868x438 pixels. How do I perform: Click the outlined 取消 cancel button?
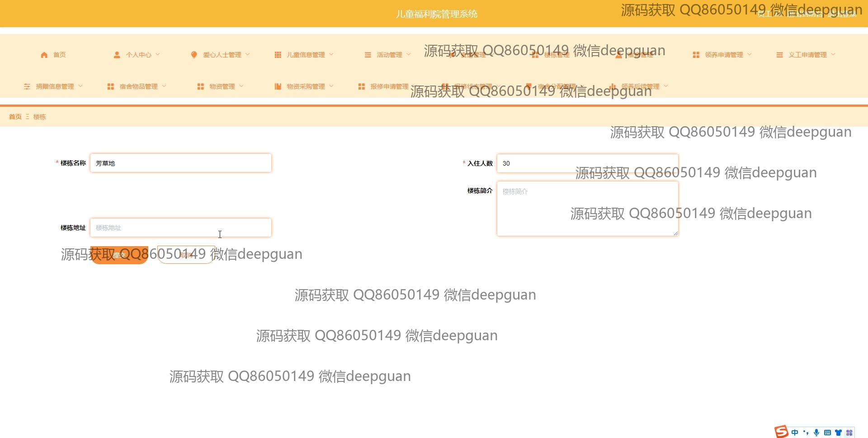(186, 255)
